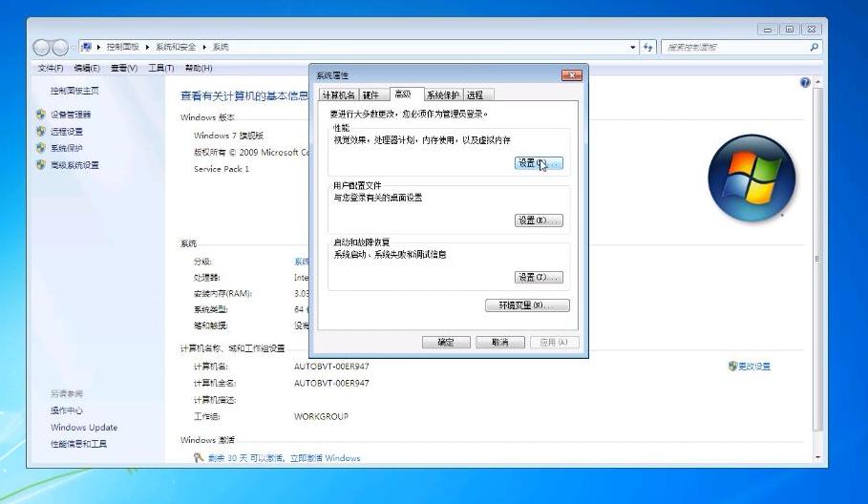Open 性能信息和工具 link
This screenshot has width=868, height=504.
click(78, 444)
